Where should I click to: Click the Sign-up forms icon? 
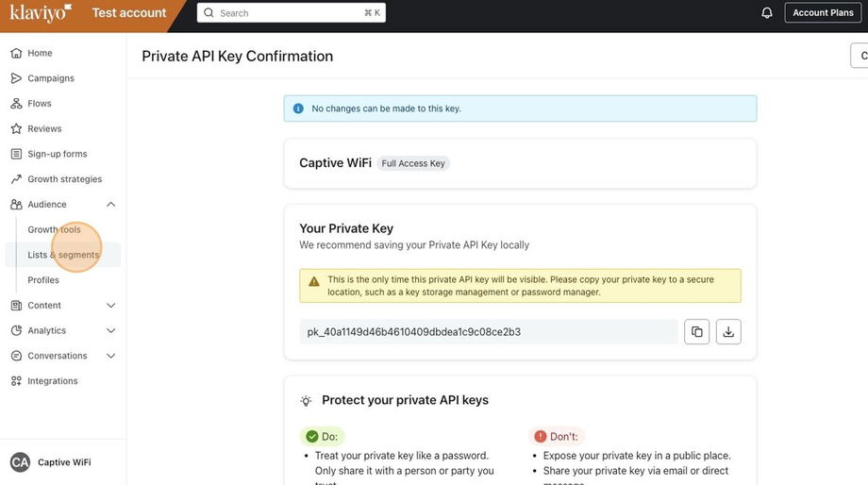(16, 154)
